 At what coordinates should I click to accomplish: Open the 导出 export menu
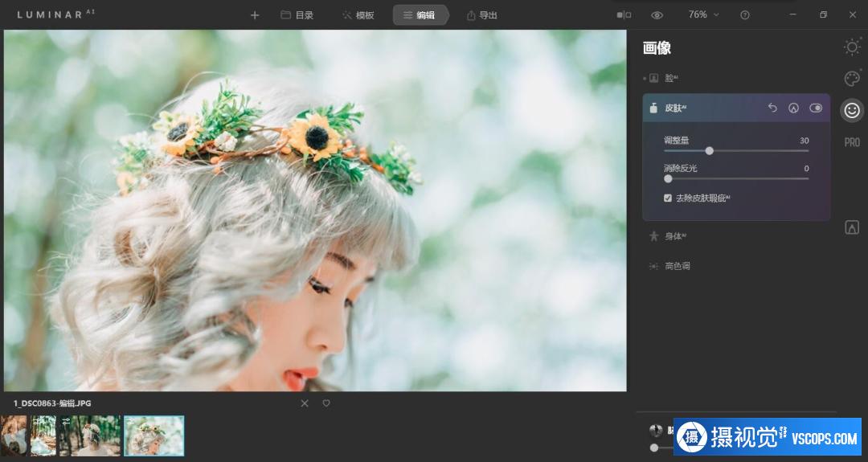pos(481,15)
